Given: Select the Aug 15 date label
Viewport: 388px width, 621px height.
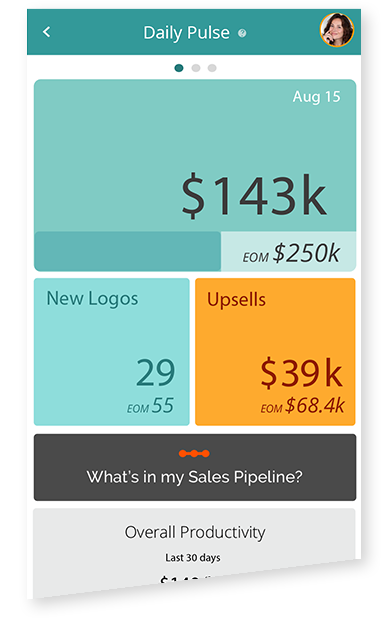Looking at the screenshot, I should 316,97.
